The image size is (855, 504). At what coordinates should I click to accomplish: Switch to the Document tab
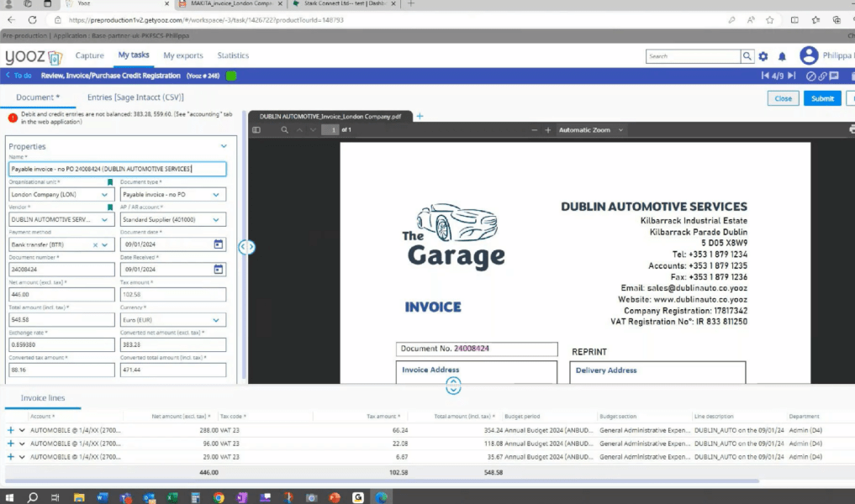(38, 97)
